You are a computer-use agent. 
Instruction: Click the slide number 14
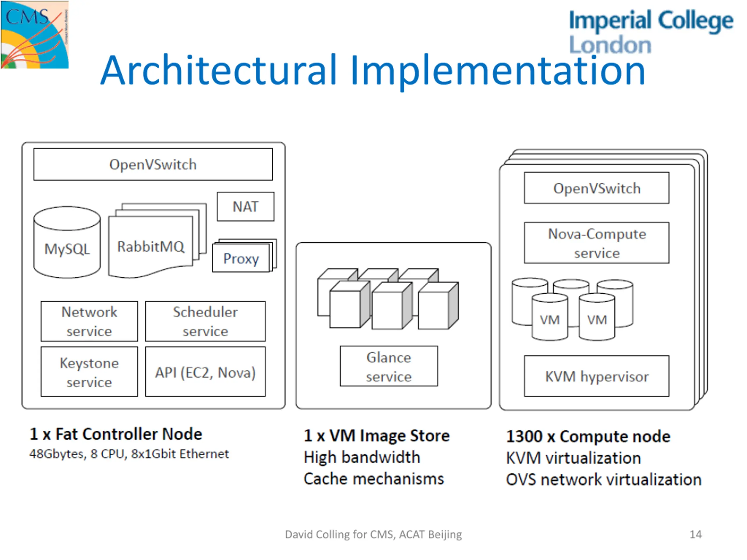pos(696,535)
